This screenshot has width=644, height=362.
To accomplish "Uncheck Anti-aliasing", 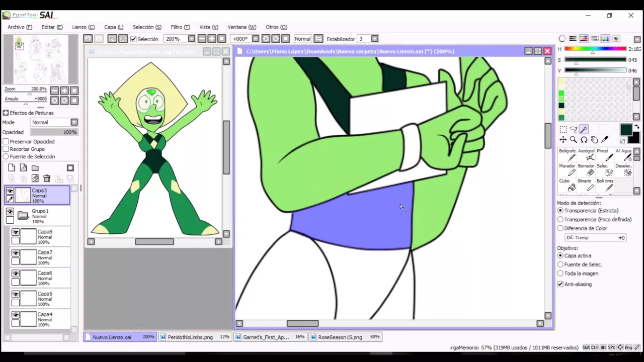I will pos(560,284).
